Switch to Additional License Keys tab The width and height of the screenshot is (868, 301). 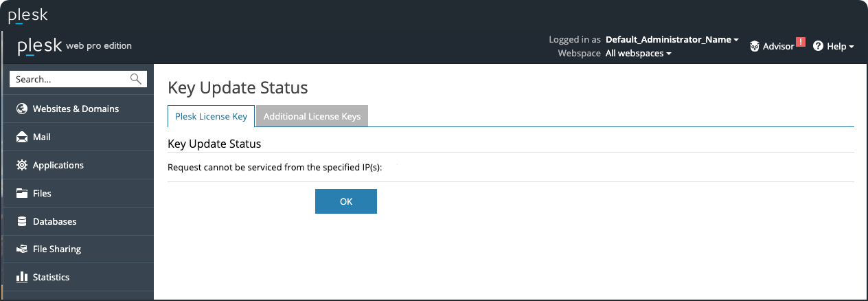312,117
